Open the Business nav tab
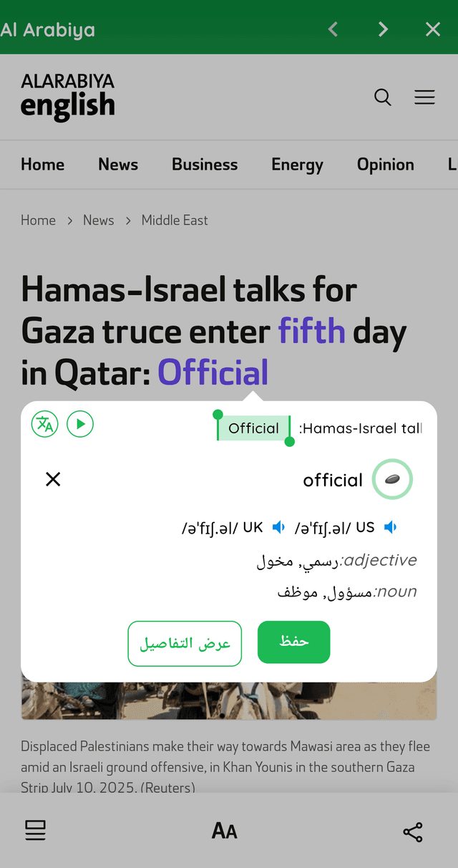Screen dimensions: 458x868 (x=205, y=165)
